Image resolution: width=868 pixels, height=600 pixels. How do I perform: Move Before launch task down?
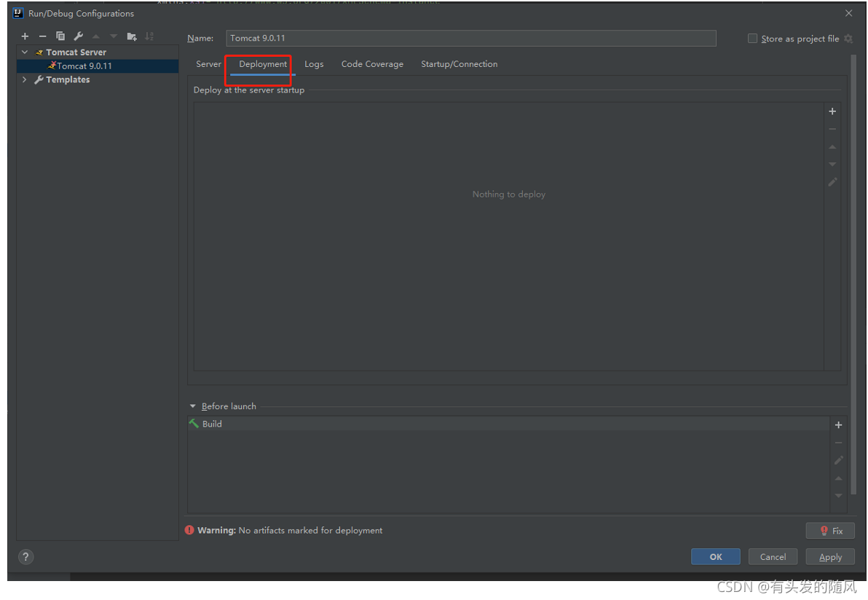(x=838, y=496)
